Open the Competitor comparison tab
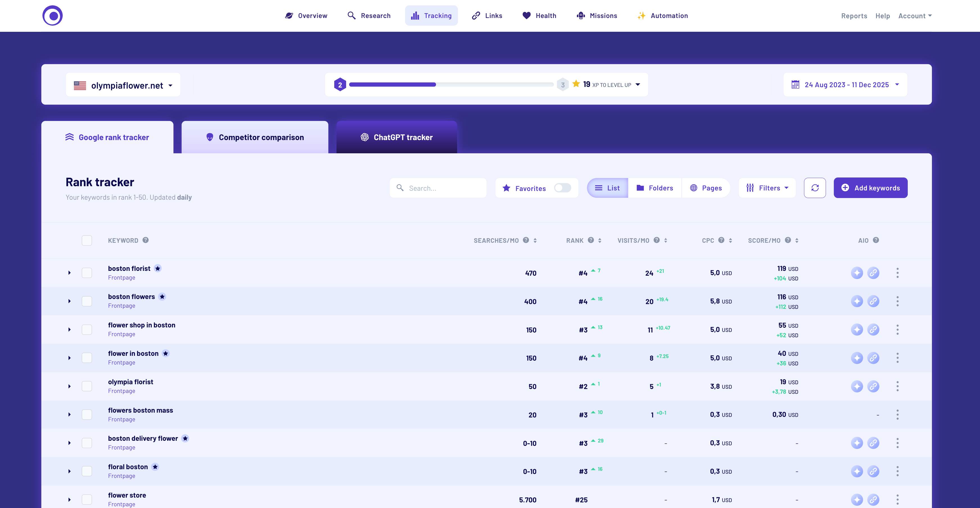The image size is (980, 508). [255, 137]
